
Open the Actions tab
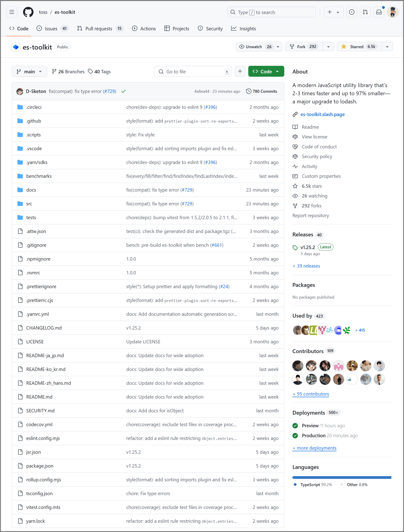coord(144,29)
